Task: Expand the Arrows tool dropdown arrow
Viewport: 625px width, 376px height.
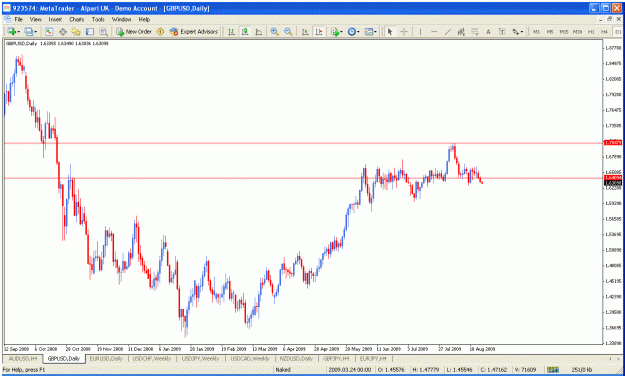Action: click(522, 32)
